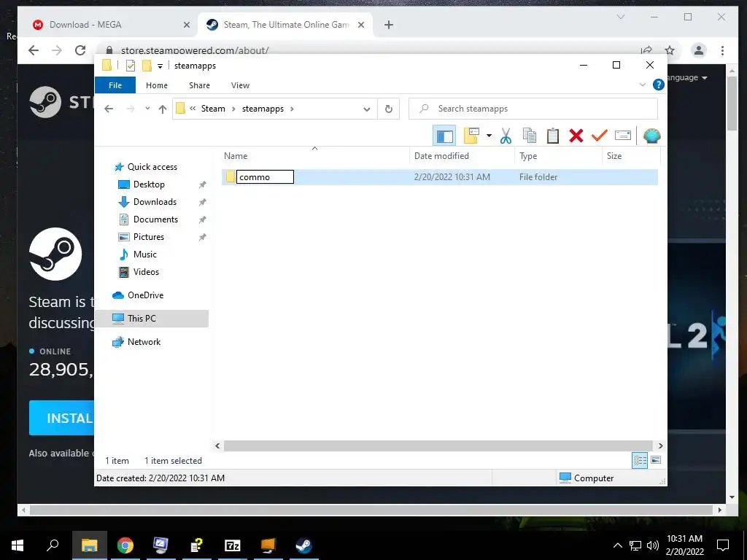Viewport: 747px width, 560px height.
Task: Sort by Date modified column header
Action: click(x=462, y=156)
